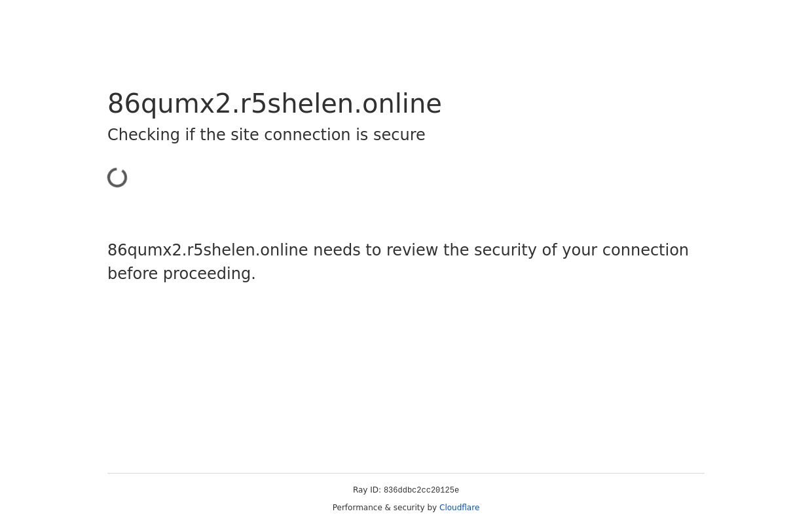The image size is (812, 524).
Task: Click the loading spinner icon
Action: (118, 178)
